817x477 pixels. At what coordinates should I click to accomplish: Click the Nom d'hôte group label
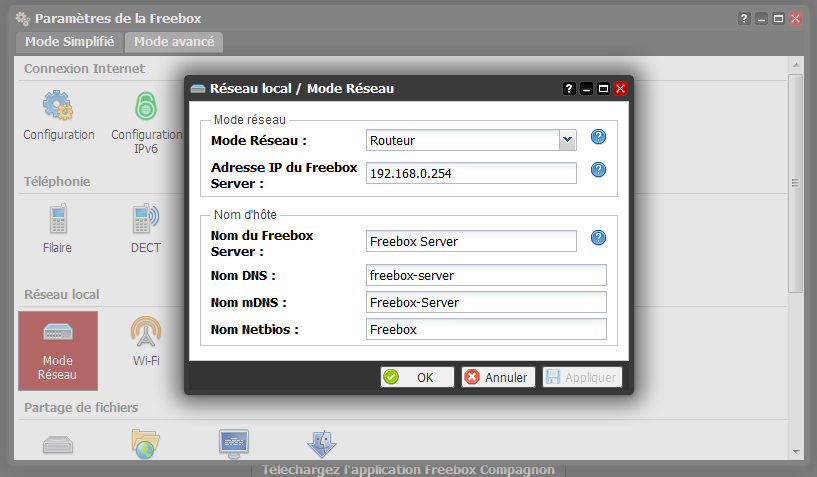point(245,215)
